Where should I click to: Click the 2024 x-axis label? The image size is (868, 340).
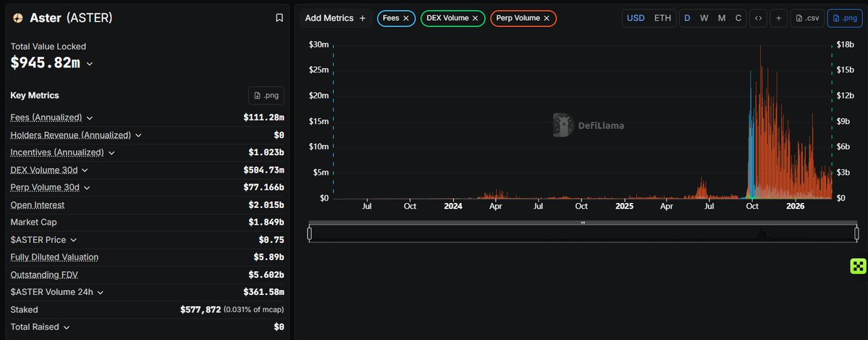(452, 207)
